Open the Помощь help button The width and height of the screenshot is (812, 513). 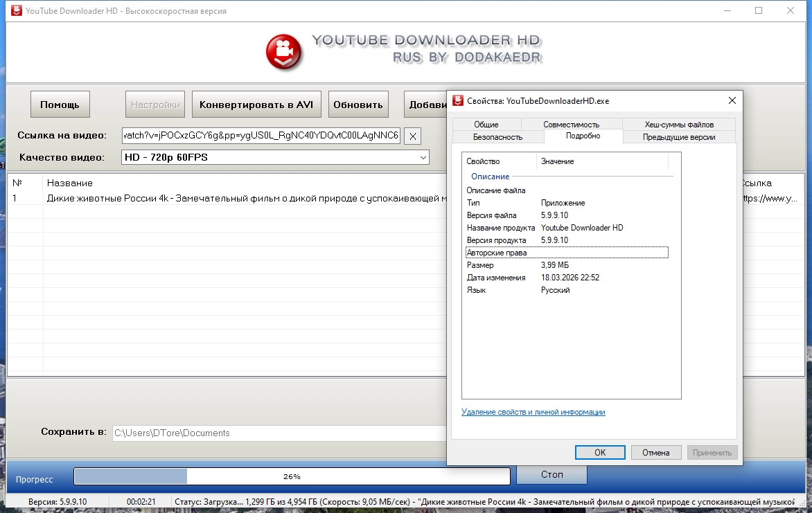pyautogui.click(x=60, y=105)
